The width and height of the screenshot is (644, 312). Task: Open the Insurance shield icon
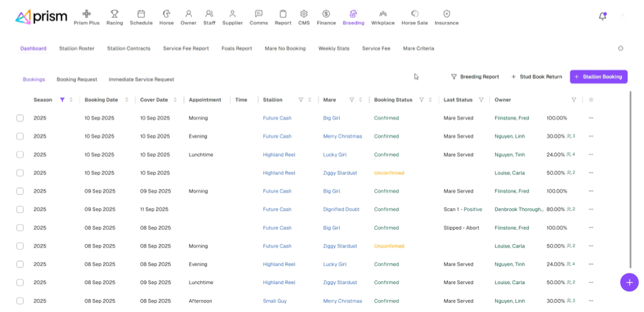coord(447,14)
